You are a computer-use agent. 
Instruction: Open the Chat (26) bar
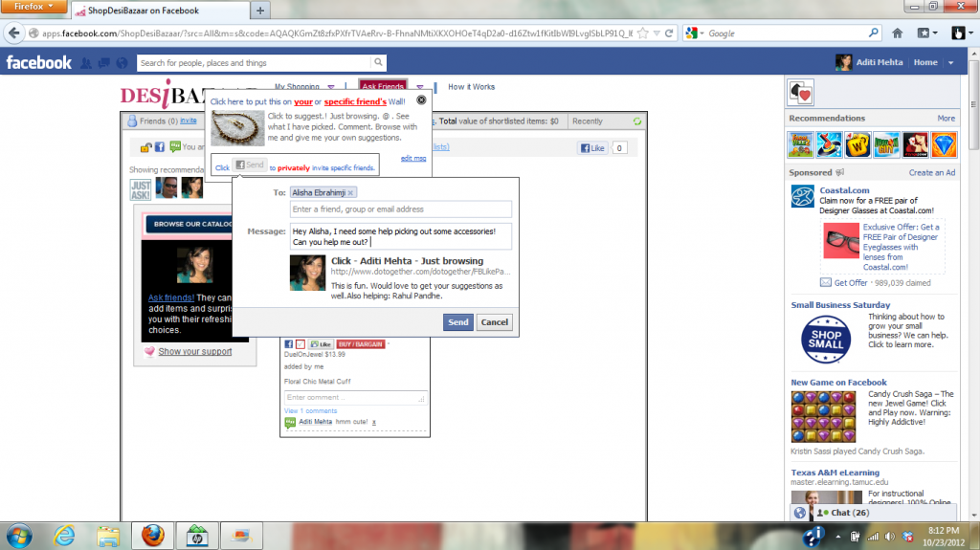[x=885, y=513]
